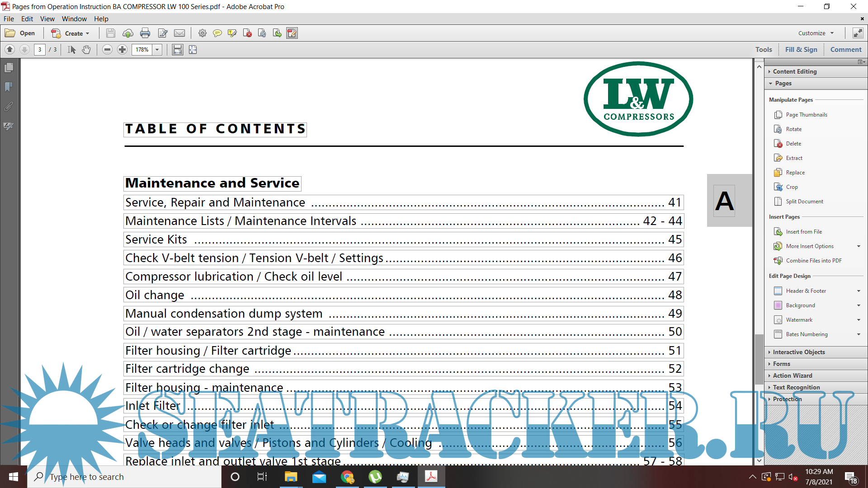Open uTorrent from the taskbar
This screenshot has height=488, width=868.
pos(375,477)
